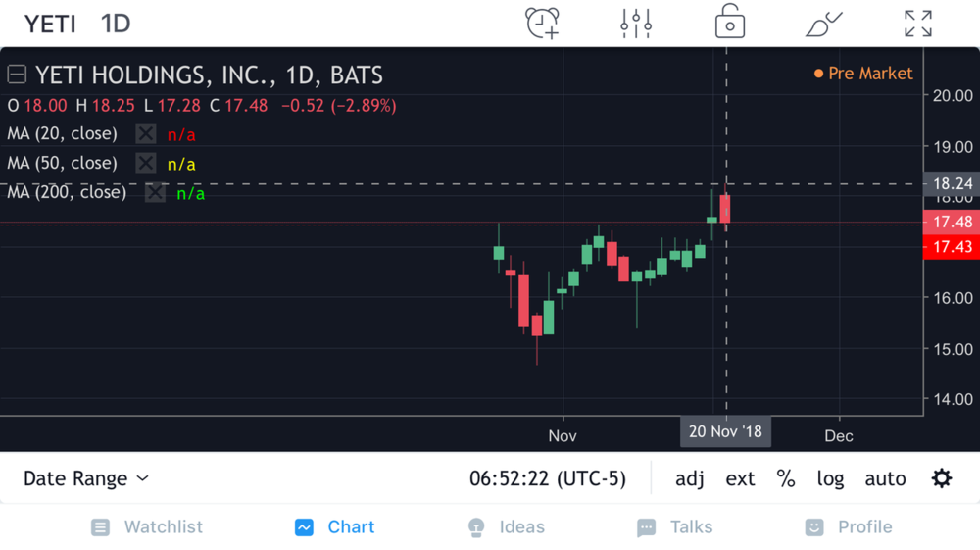Remove the MA (20, close) indicator

coord(146,133)
